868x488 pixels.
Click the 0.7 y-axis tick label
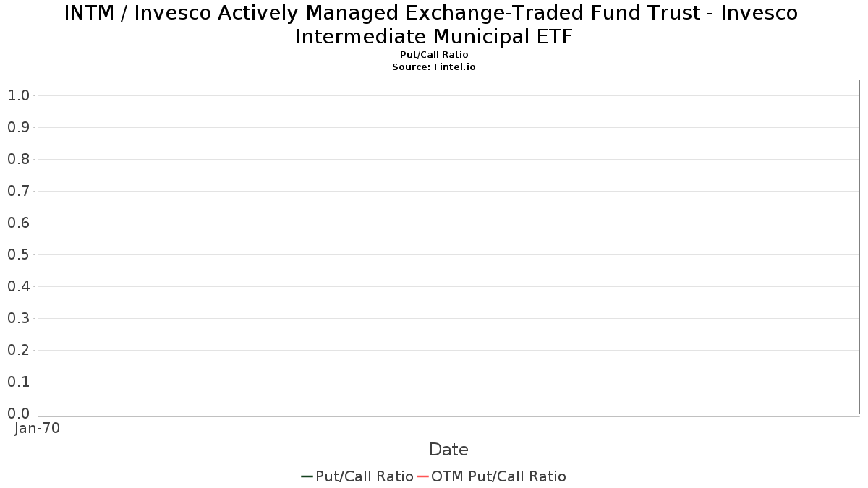[18, 191]
